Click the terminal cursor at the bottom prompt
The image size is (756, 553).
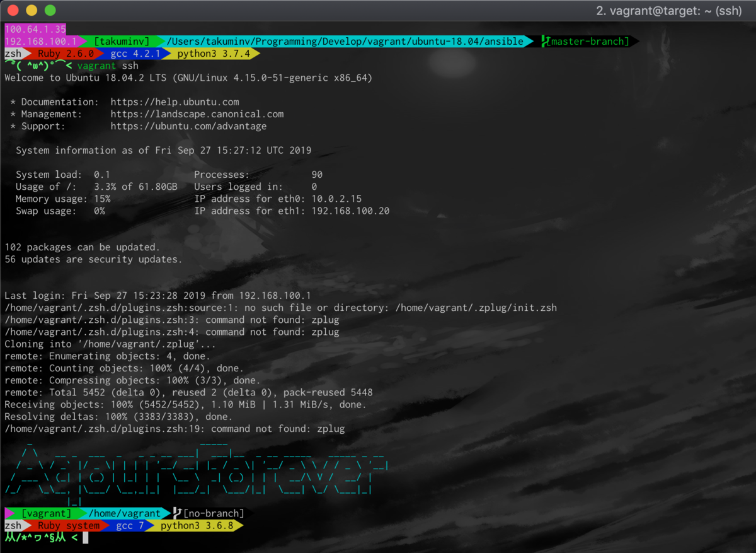tap(85, 538)
